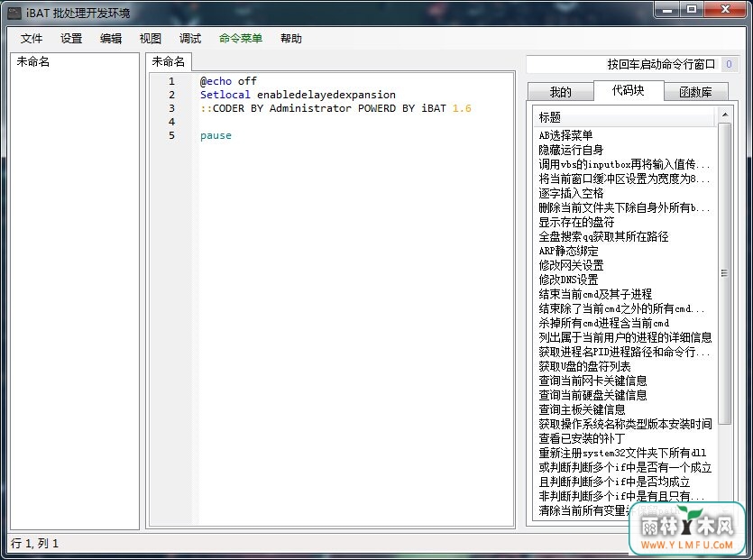The image size is (753, 560).
Task: Click the 标题 column header
Action: 624,117
